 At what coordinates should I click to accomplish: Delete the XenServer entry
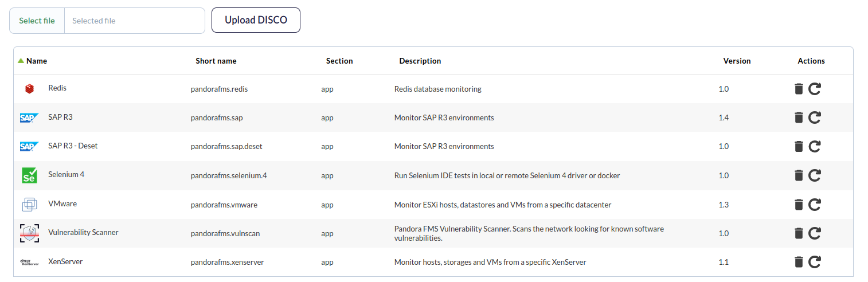[x=799, y=262]
